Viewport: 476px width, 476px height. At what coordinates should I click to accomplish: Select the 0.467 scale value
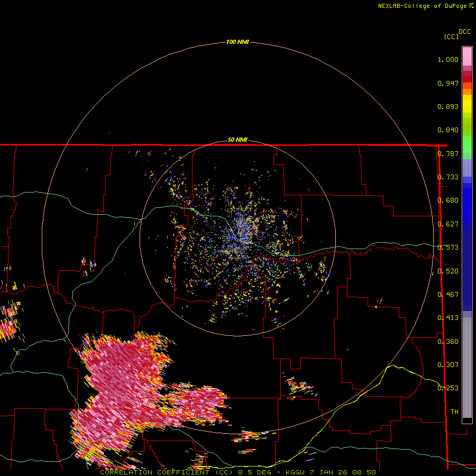[448, 295]
